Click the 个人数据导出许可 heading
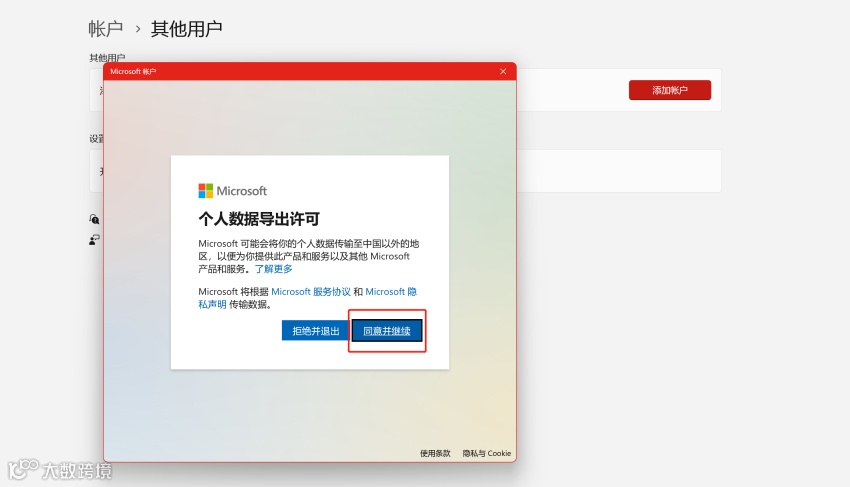Viewport: 850px width, 487px height. click(259, 219)
